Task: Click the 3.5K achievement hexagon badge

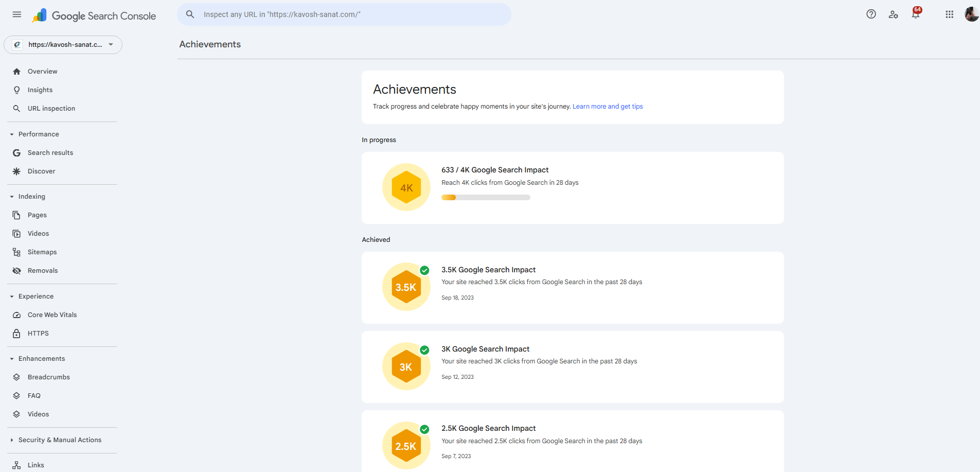Action: tap(406, 287)
